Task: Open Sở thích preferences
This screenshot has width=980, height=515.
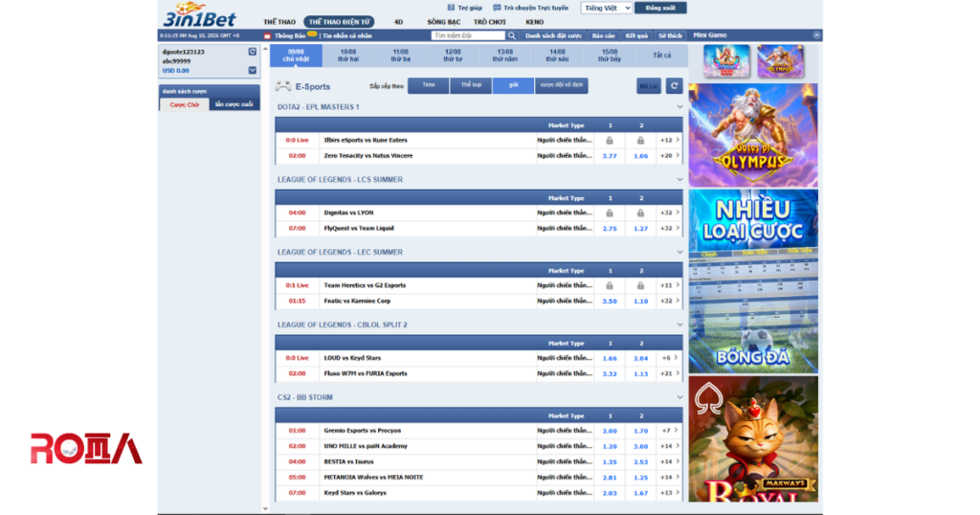Action: coord(670,35)
